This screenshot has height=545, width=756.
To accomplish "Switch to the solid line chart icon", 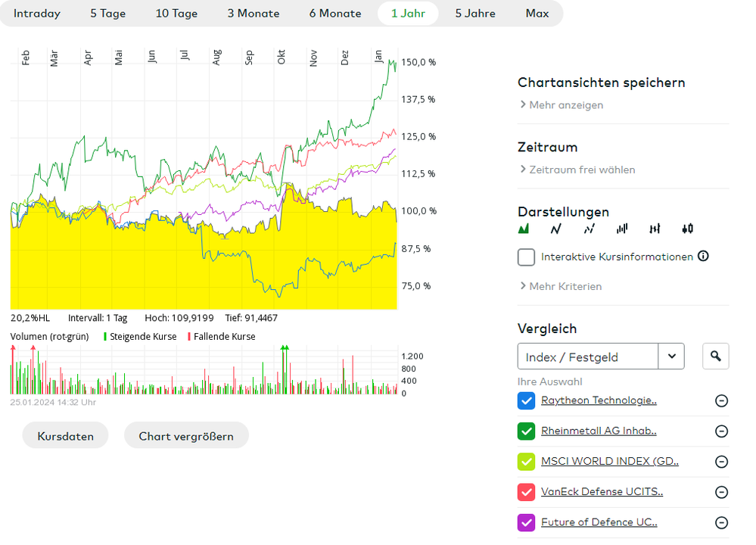I will tap(556, 229).
